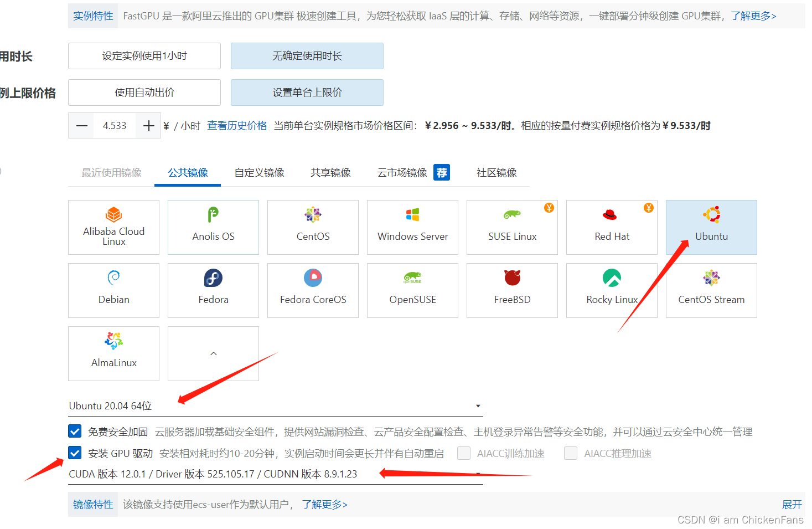Screen dimensions: 812x529
Task: Toggle the AIACC推理加速 checkbox
Action: (x=571, y=453)
